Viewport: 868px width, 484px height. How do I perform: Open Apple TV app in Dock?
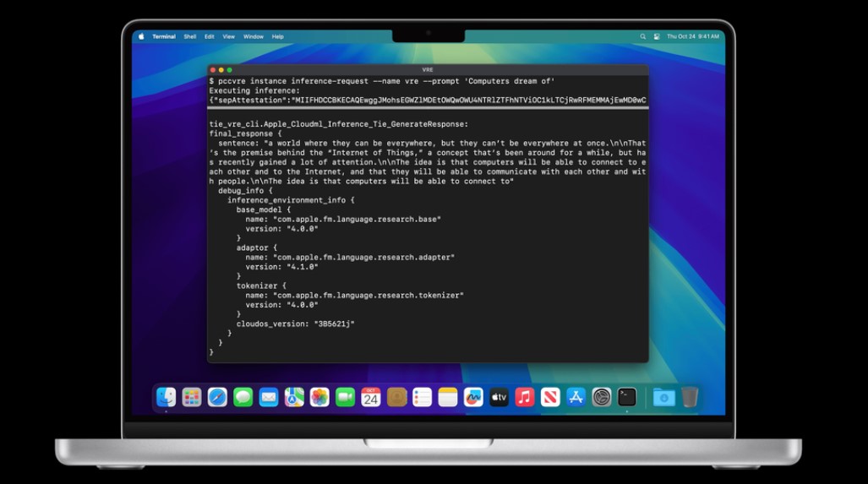(x=499, y=397)
